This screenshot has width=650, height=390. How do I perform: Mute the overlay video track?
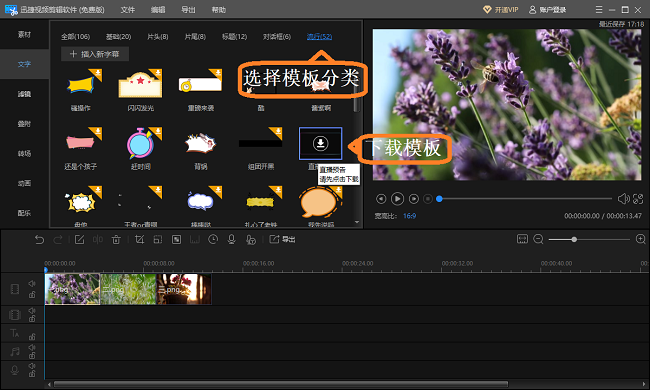point(32,310)
